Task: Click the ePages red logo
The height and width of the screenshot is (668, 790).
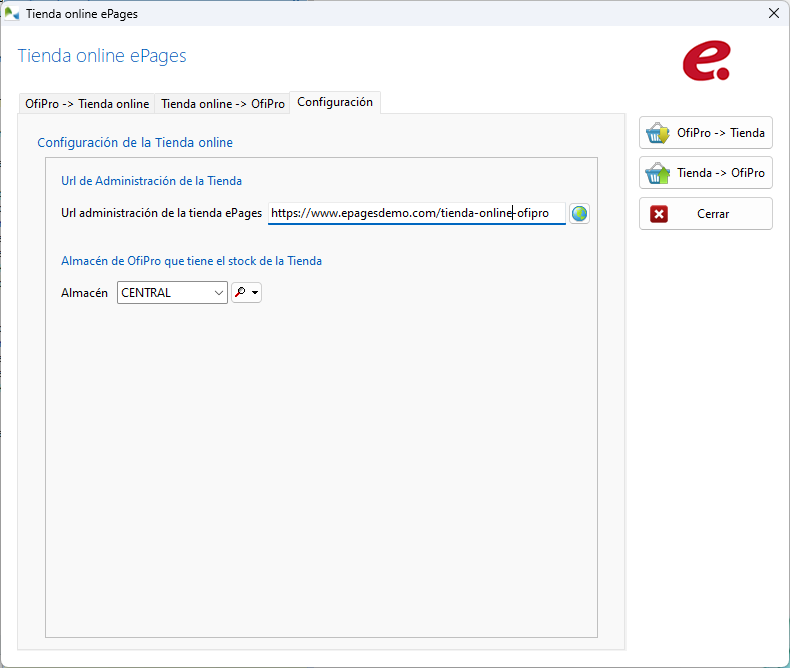Action: (x=706, y=60)
